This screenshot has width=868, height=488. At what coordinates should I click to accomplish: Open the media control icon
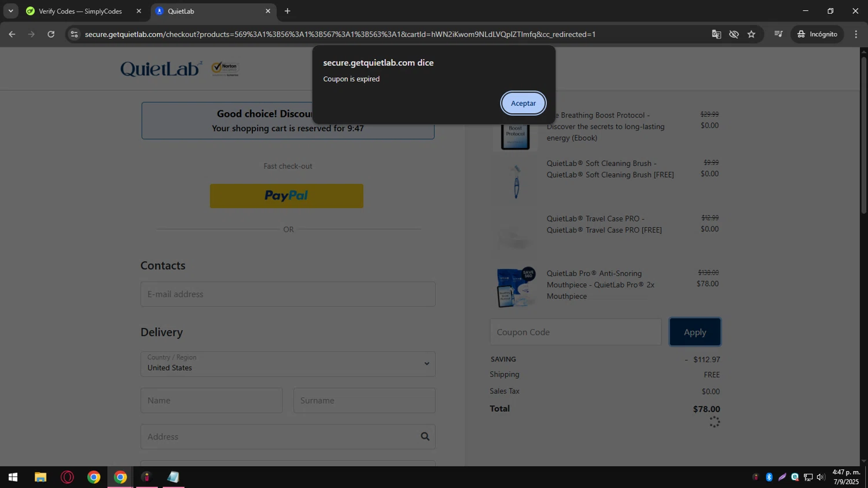778,34
